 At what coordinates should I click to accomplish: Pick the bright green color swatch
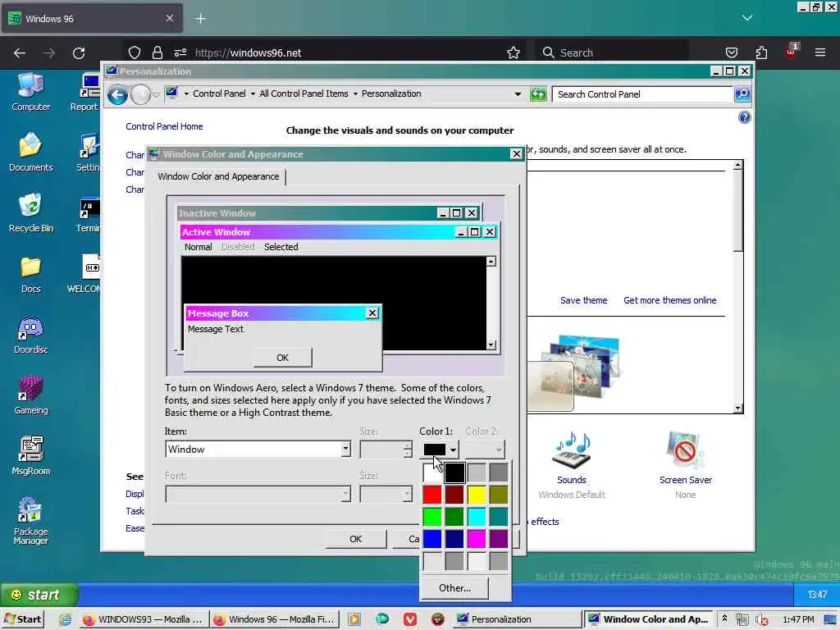click(x=432, y=517)
